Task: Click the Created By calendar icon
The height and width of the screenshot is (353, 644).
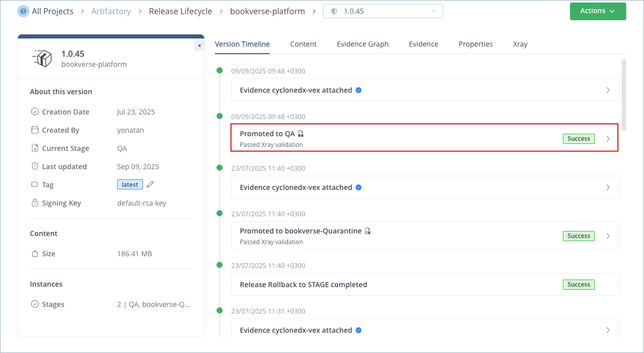Action: pos(35,130)
